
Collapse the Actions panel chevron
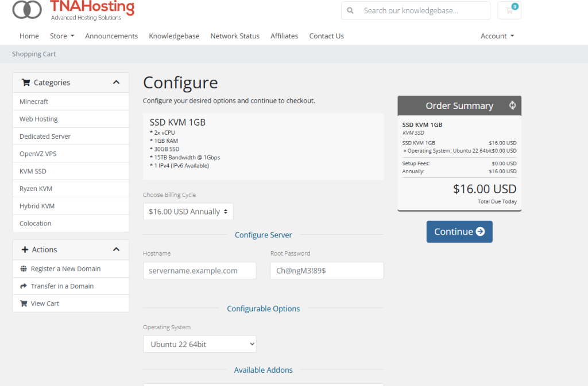116,249
